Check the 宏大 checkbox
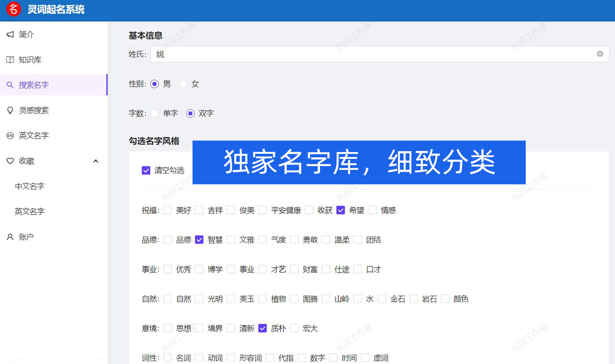 click(295, 328)
